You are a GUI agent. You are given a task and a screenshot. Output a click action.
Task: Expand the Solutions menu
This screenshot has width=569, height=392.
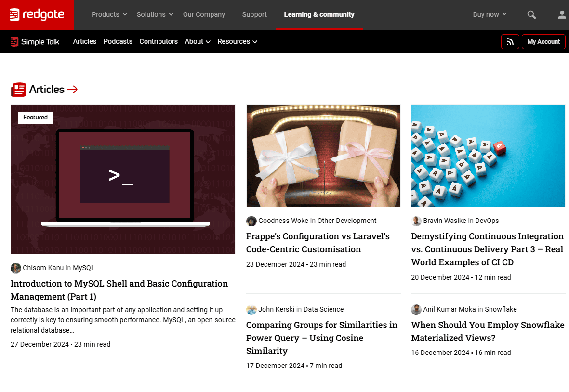point(155,14)
